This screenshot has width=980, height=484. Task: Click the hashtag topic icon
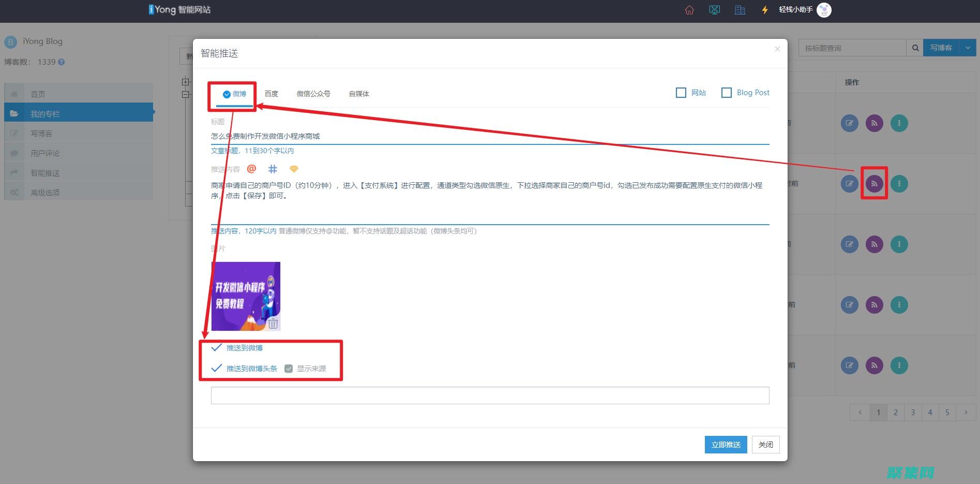(x=273, y=169)
